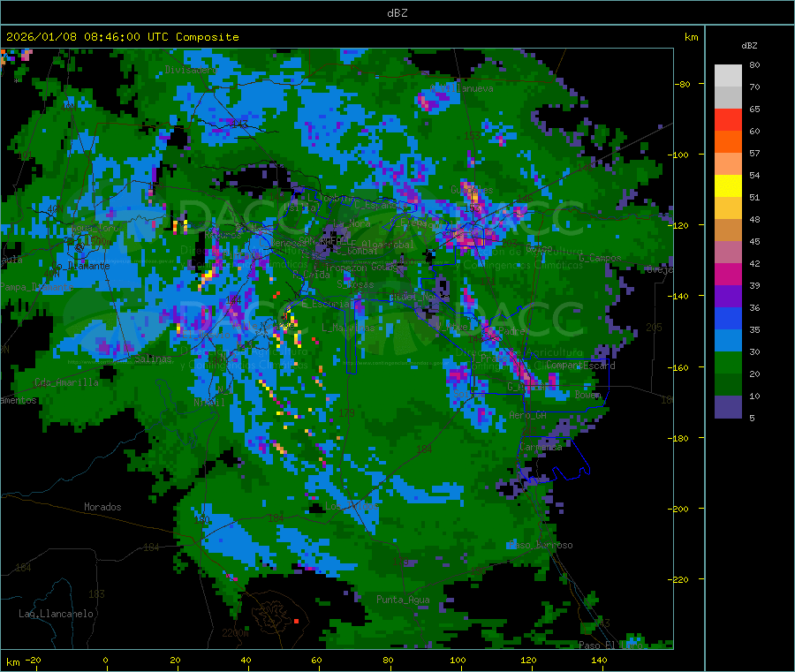Click the 140 tick on bottom km axis
Screen dimensions: 795x672
click(x=599, y=660)
